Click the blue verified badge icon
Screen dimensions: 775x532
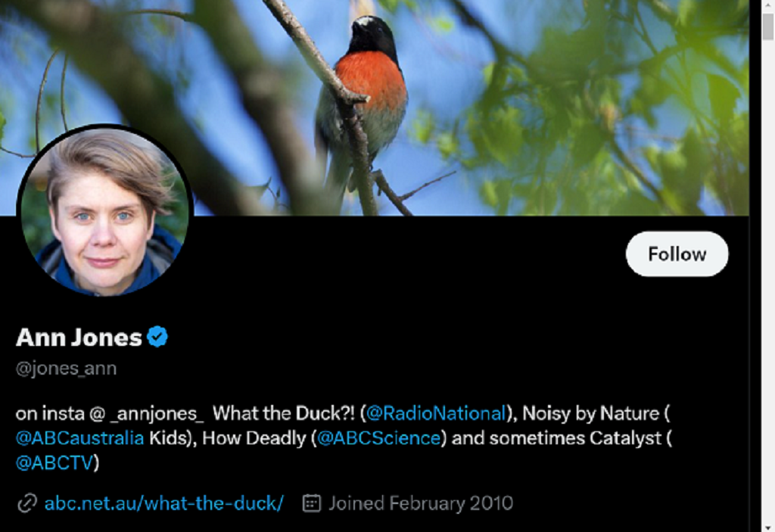157,338
